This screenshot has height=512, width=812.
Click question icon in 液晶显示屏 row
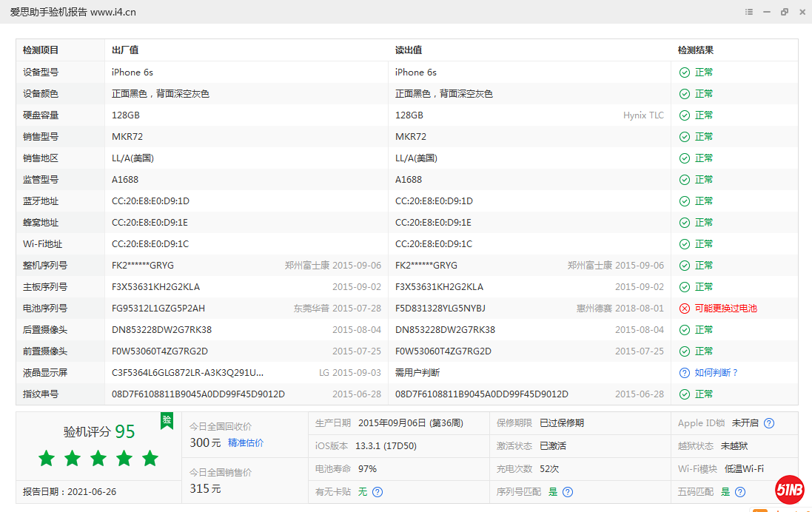(x=685, y=373)
